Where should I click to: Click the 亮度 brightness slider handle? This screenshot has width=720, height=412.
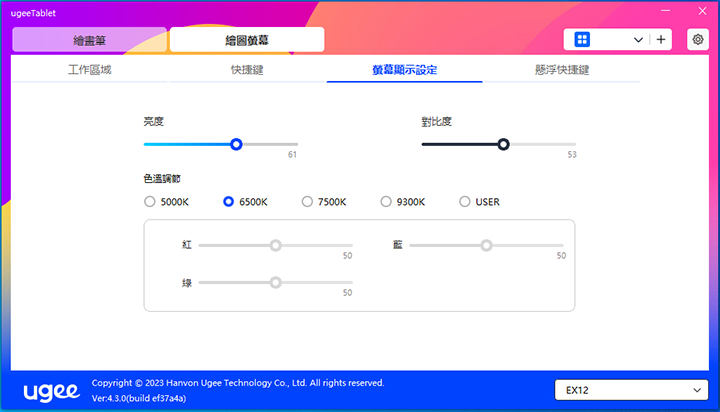[236, 144]
